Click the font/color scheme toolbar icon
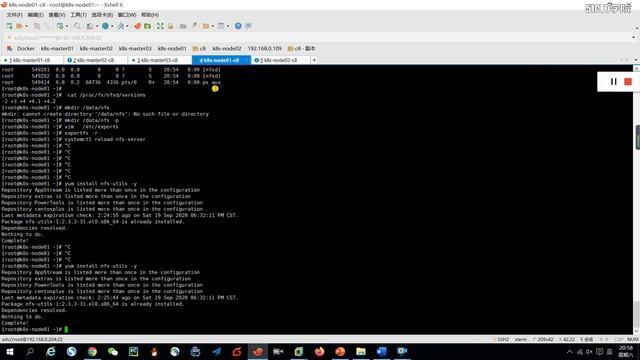This screenshot has width=640, height=360. point(120,26)
